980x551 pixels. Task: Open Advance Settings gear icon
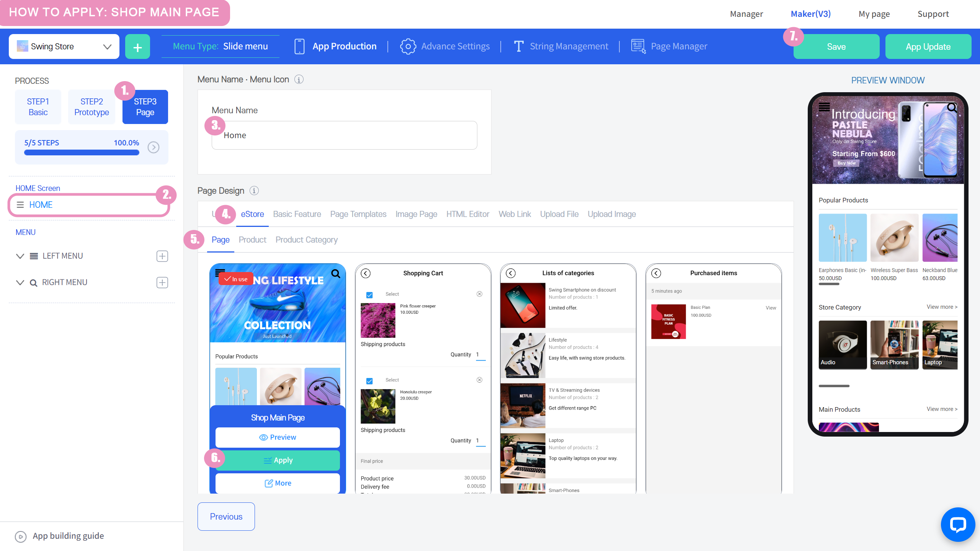pyautogui.click(x=408, y=47)
